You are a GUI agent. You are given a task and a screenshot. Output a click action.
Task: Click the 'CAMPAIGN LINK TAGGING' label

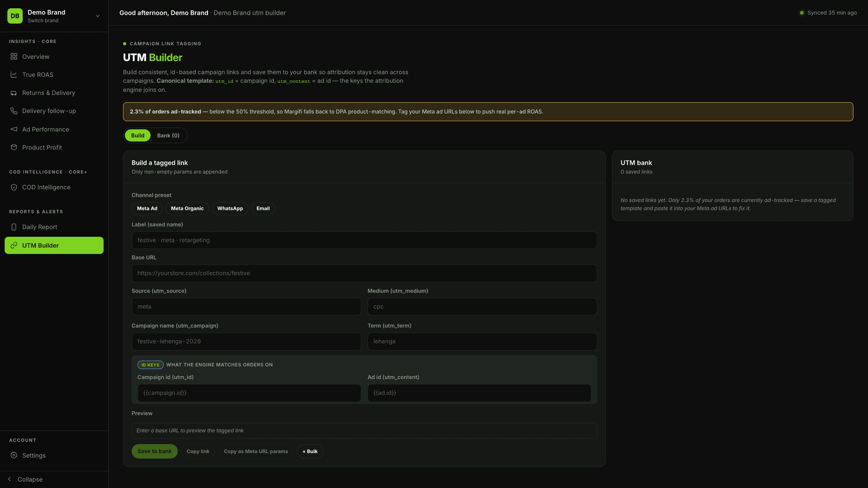165,44
